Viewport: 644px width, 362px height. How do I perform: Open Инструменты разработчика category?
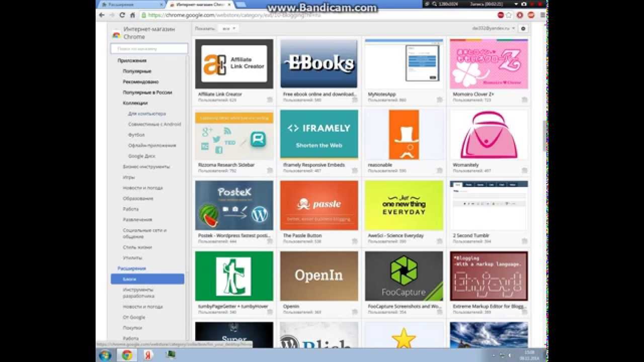click(139, 293)
